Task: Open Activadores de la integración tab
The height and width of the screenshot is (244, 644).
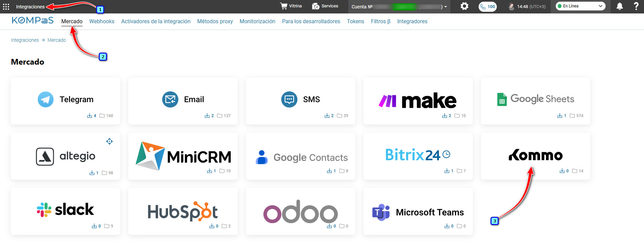Action: tap(156, 21)
